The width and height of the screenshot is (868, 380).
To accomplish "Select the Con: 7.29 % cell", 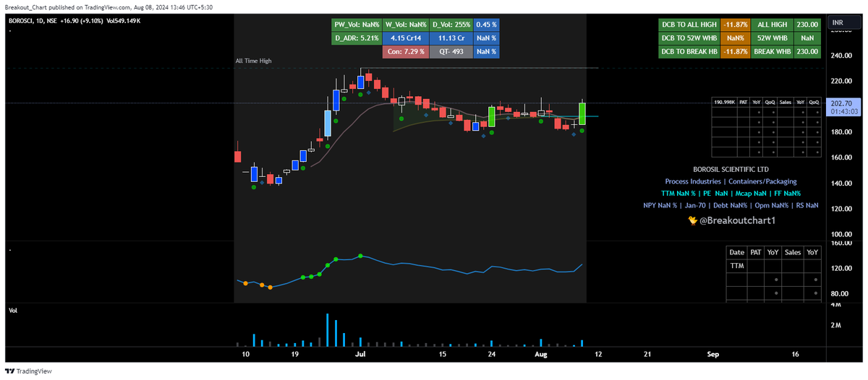I will (405, 52).
